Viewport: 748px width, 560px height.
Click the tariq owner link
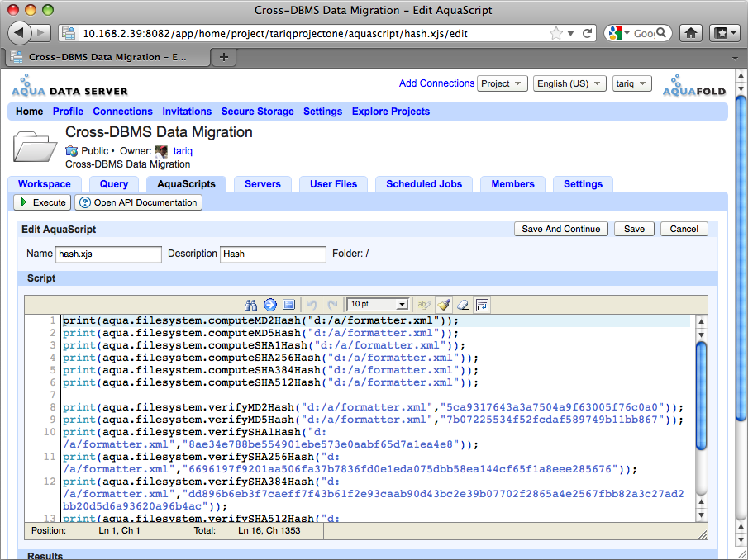pyautogui.click(x=183, y=151)
